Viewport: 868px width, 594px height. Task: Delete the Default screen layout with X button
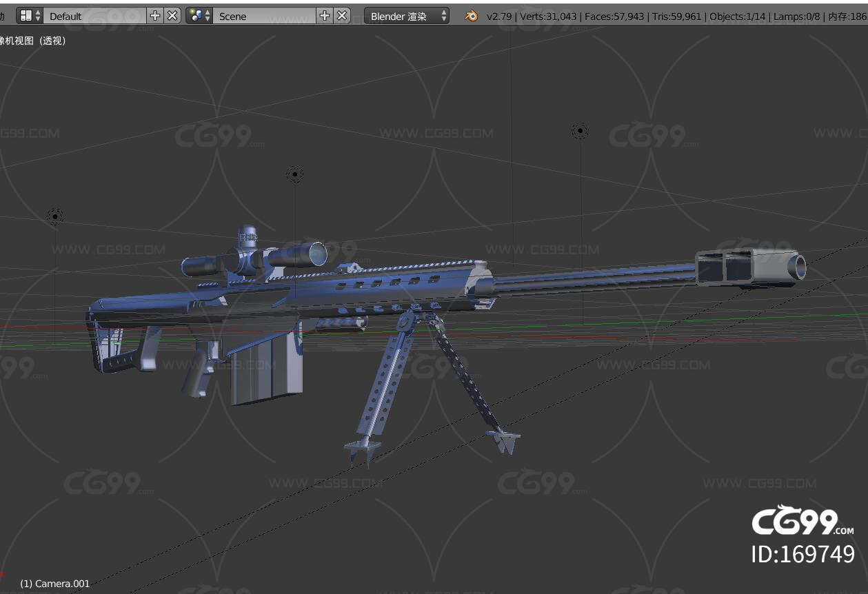[173, 16]
